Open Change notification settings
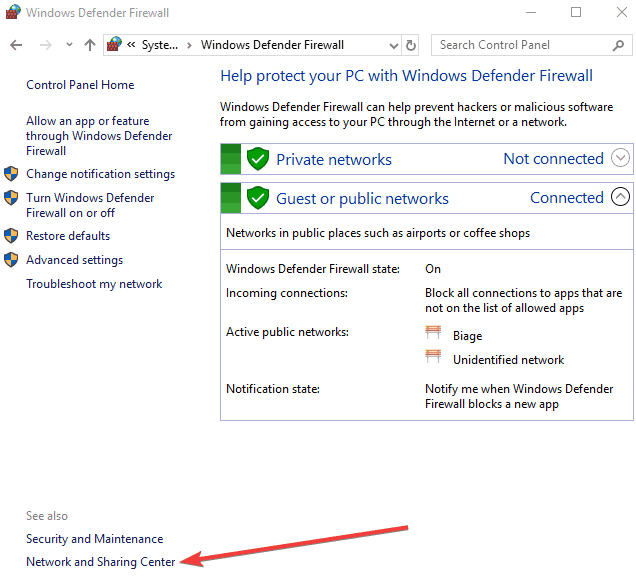Image resolution: width=636 pixels, height=586 pixels. (101, 174)
